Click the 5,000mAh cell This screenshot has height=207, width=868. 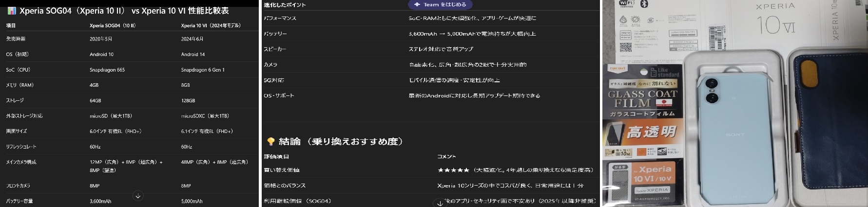pos(192,201)
